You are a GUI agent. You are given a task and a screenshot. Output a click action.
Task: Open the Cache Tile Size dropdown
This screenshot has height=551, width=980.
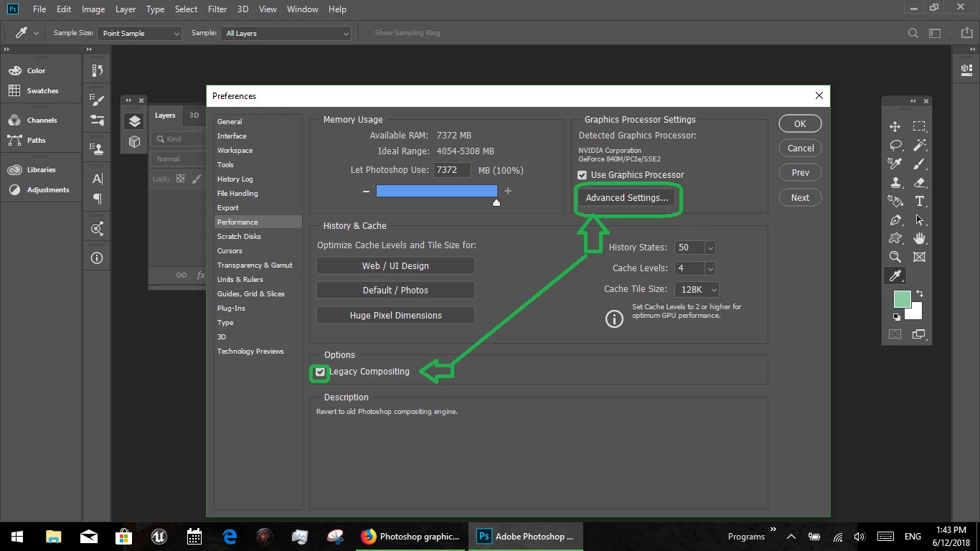point(696,289)
